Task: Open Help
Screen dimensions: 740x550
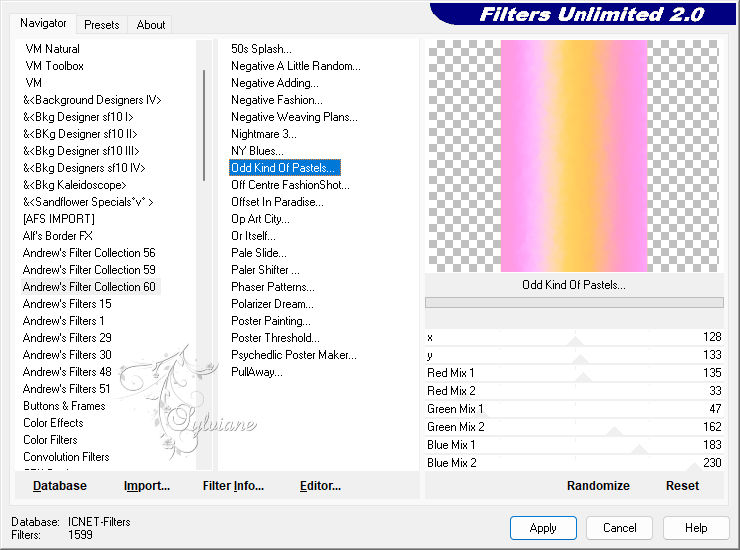Action: coord(696,528)
